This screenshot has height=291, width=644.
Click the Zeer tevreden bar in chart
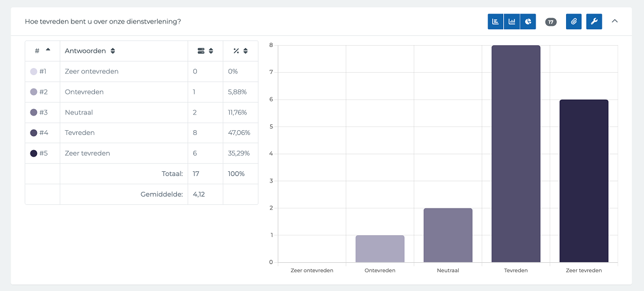(x=584, y=181)
